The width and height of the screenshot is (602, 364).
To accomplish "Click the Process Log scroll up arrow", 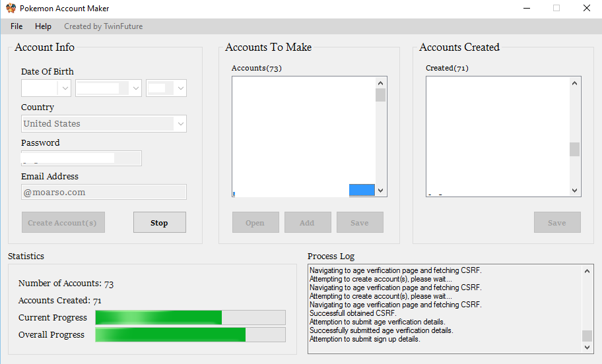I will point(587,271).
